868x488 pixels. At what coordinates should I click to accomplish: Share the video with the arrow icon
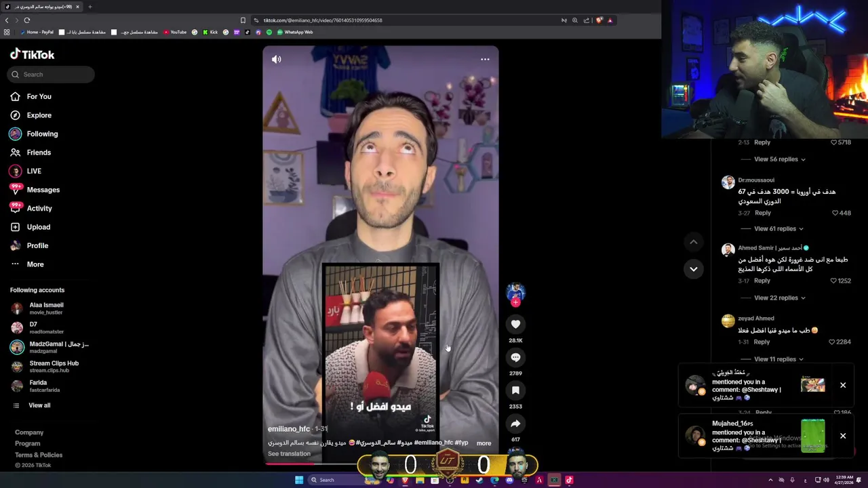coord(515,424)
